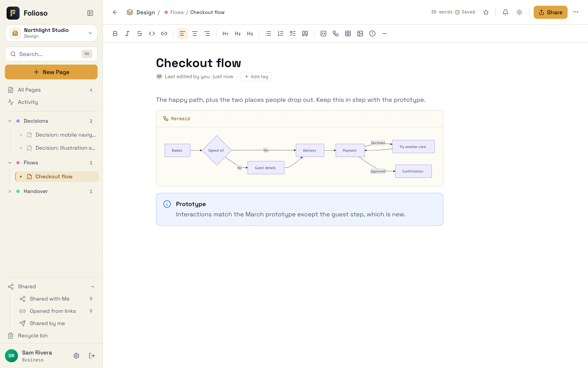
Task: Apply italic formatting
Action: 127,34
